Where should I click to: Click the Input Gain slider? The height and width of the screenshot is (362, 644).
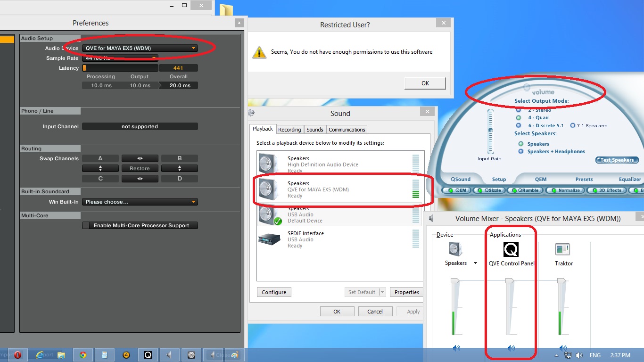click(490, 131)
